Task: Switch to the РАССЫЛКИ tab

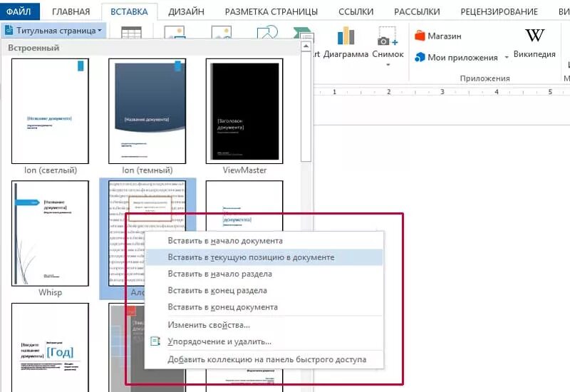Action: (x=417, y=11)
